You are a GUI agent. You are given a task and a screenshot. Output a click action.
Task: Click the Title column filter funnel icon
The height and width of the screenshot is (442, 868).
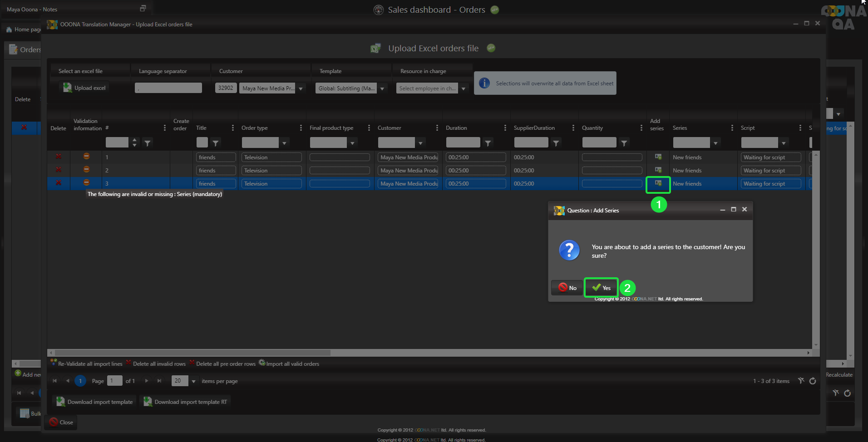216,143
